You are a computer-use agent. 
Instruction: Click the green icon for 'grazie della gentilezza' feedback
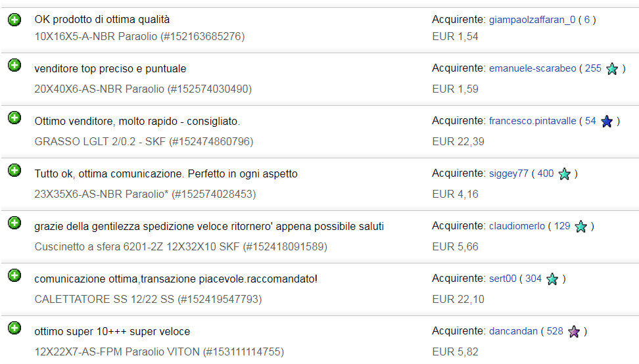[14, 223]
